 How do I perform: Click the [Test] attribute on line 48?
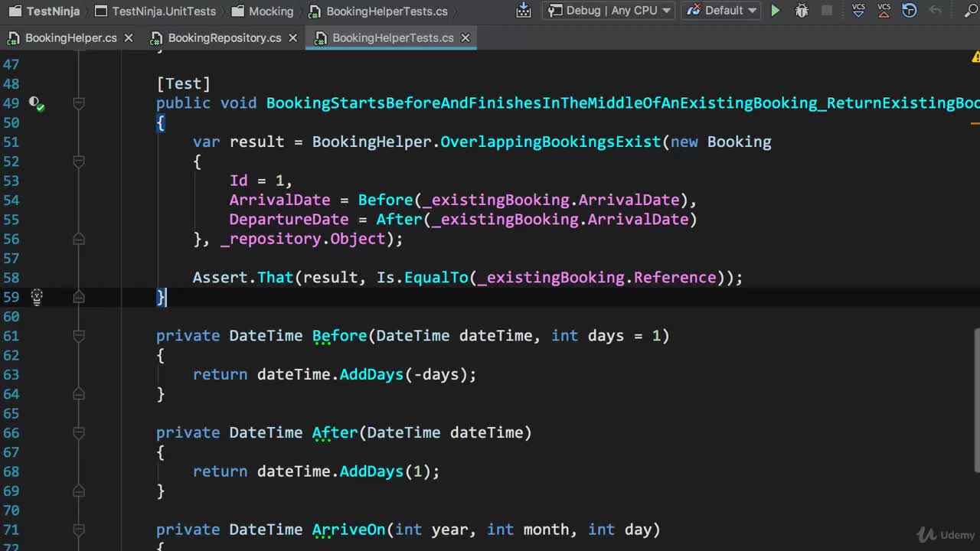[184, 83]
